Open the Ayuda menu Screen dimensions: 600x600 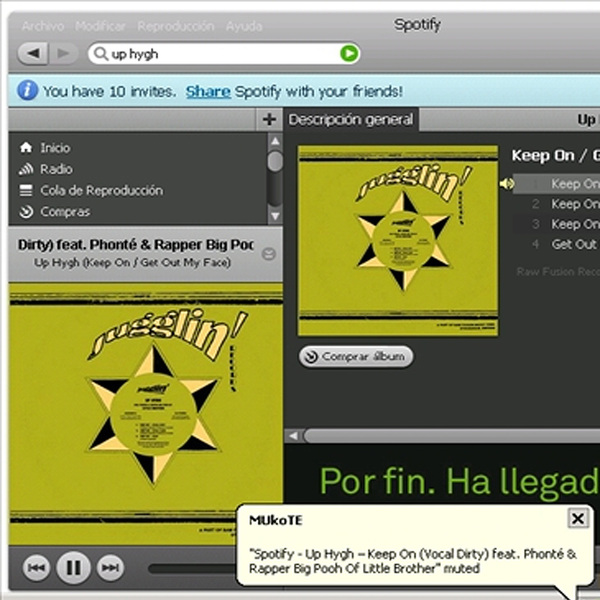[244, 26]
